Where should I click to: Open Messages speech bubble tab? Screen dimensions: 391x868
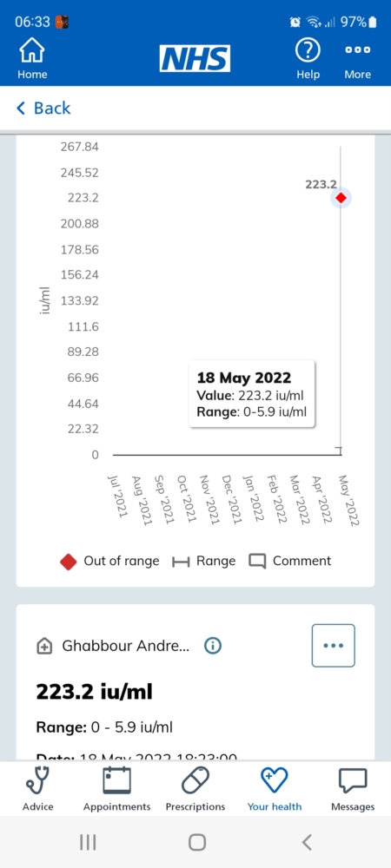352,780
